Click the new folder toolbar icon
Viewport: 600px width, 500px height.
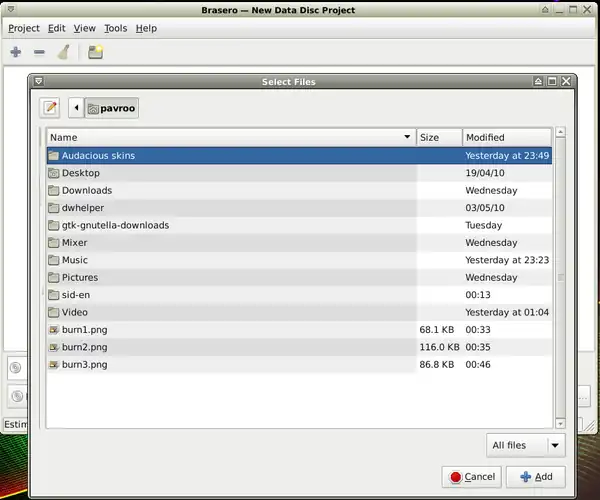click(x=95, y=52)
